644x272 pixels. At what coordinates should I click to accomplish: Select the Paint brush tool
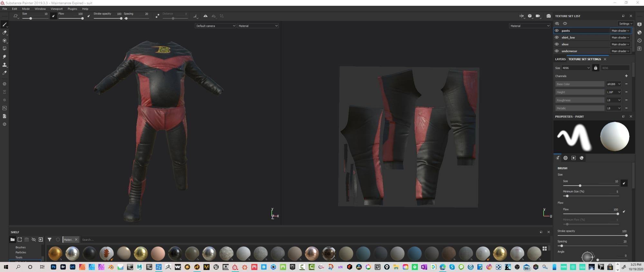pos(5,24)
